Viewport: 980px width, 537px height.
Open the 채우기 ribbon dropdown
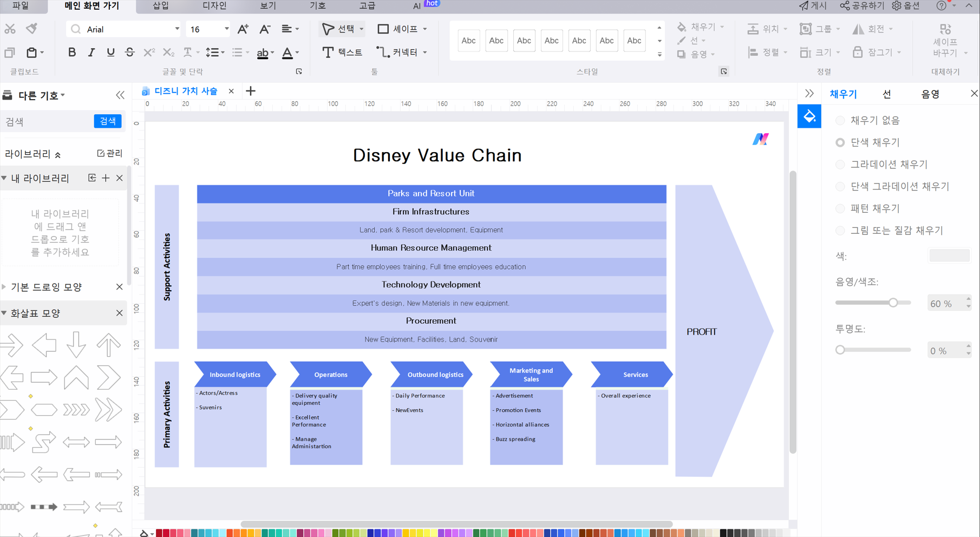(722, 27)
